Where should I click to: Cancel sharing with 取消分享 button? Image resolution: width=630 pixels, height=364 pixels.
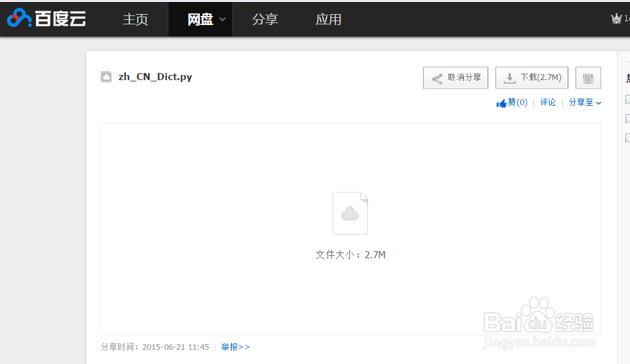456,78
